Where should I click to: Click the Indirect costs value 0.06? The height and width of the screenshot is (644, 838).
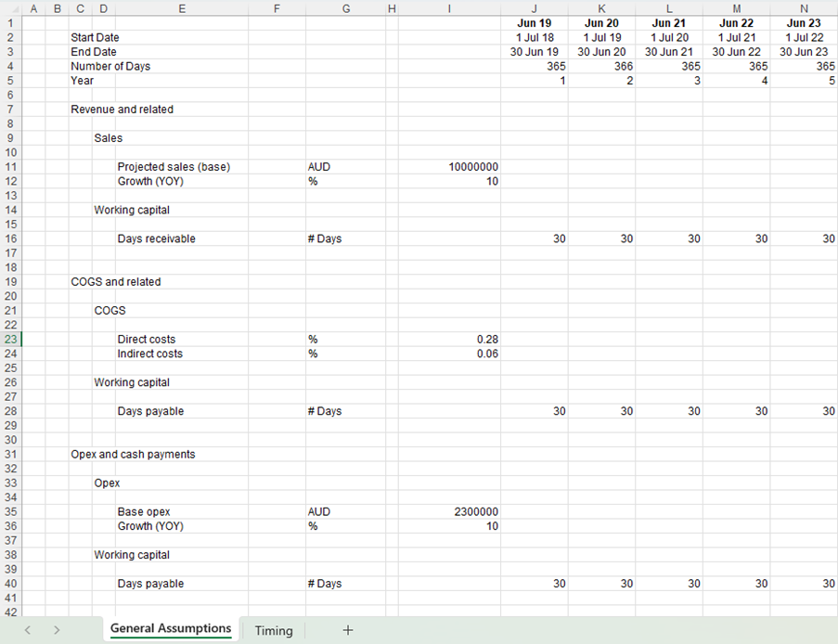click(449, 354)
